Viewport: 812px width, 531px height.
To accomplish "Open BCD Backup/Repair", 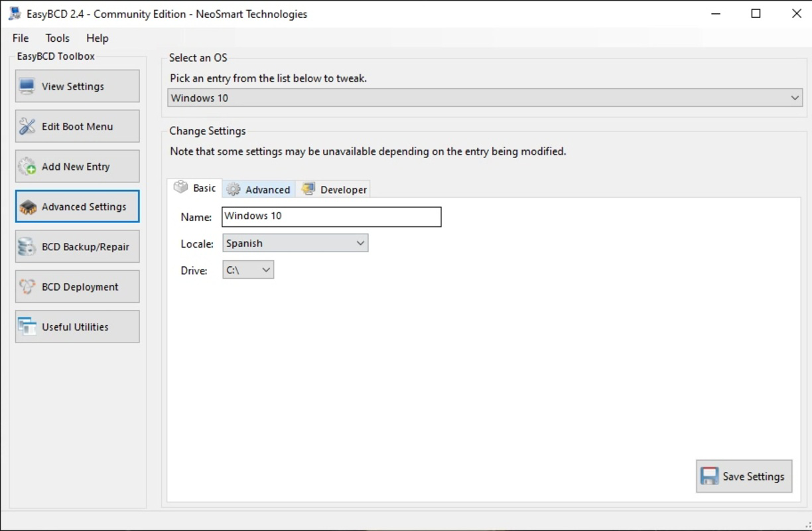I will (78, 247).
